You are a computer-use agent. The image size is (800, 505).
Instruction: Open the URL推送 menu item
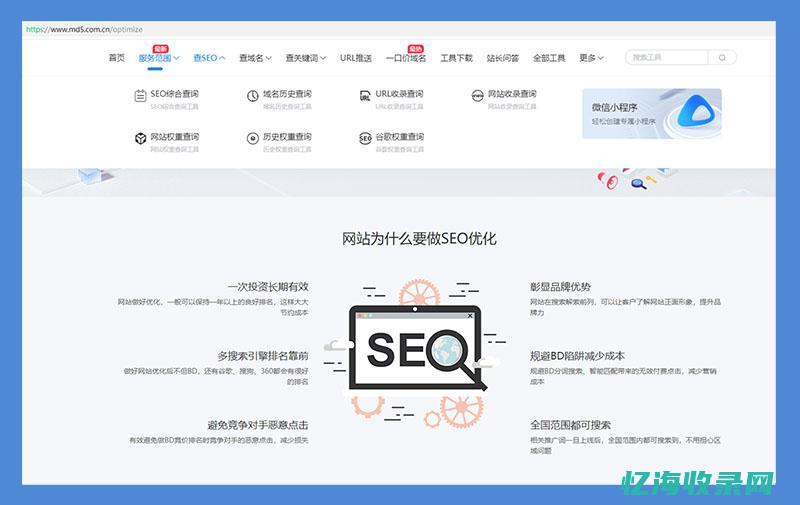[x=356, y=58]
